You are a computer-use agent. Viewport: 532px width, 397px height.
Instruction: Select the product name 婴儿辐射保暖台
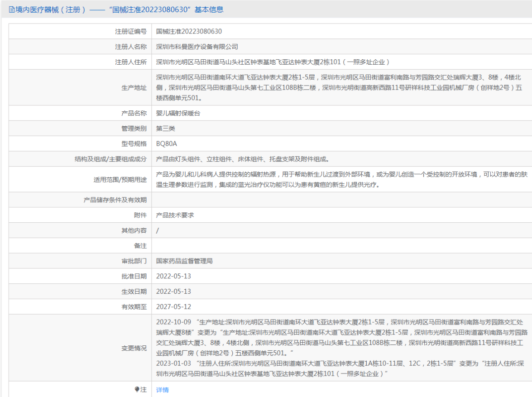click(x=178, y=113)
